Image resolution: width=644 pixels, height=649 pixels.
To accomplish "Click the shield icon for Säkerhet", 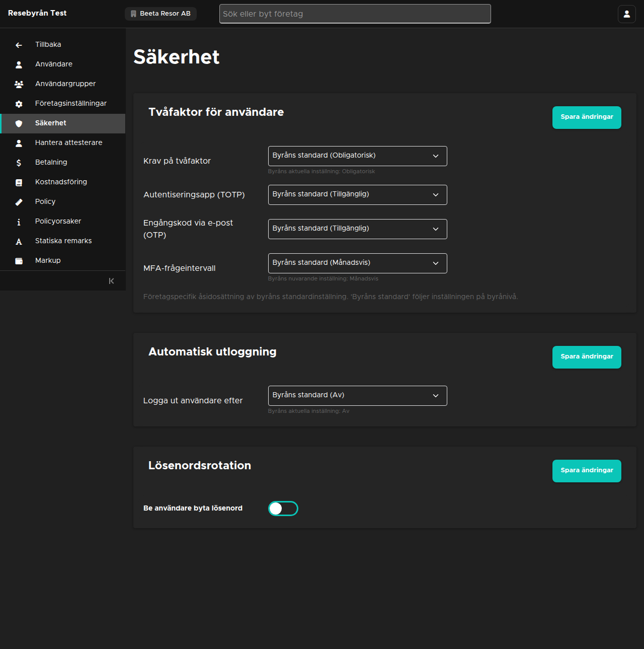I will (19, 123).
